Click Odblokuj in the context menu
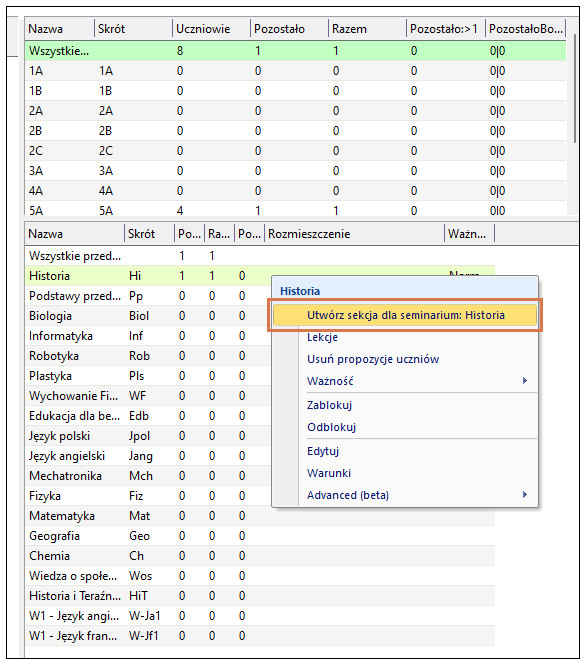 (x=405, y=427)
